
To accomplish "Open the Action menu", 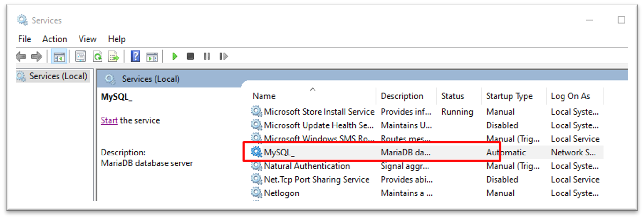I will point(55,39).
